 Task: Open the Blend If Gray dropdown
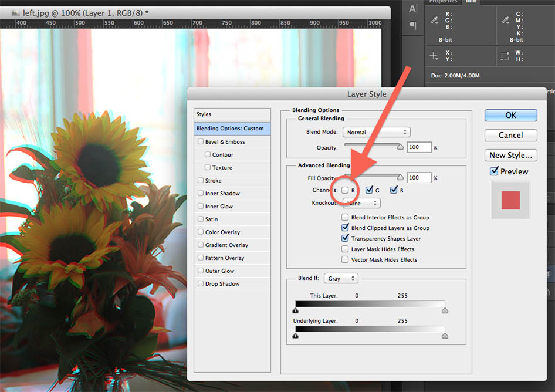tap(341, 278)
